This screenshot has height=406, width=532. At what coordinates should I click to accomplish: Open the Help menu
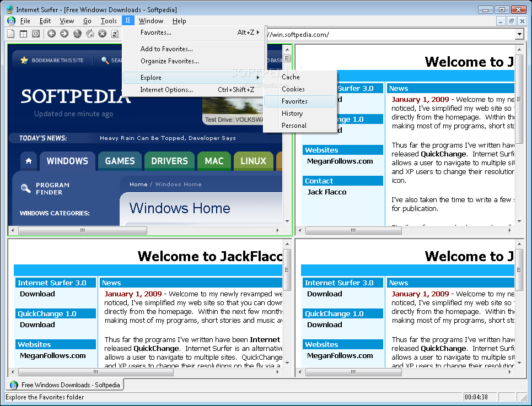tap(179, 21)
